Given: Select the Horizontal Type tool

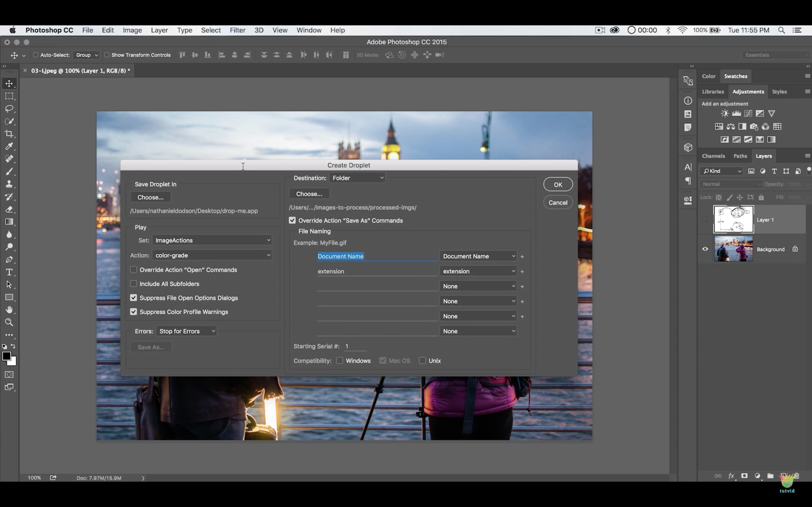Looking at the screenshot, I should click(9, 272).
